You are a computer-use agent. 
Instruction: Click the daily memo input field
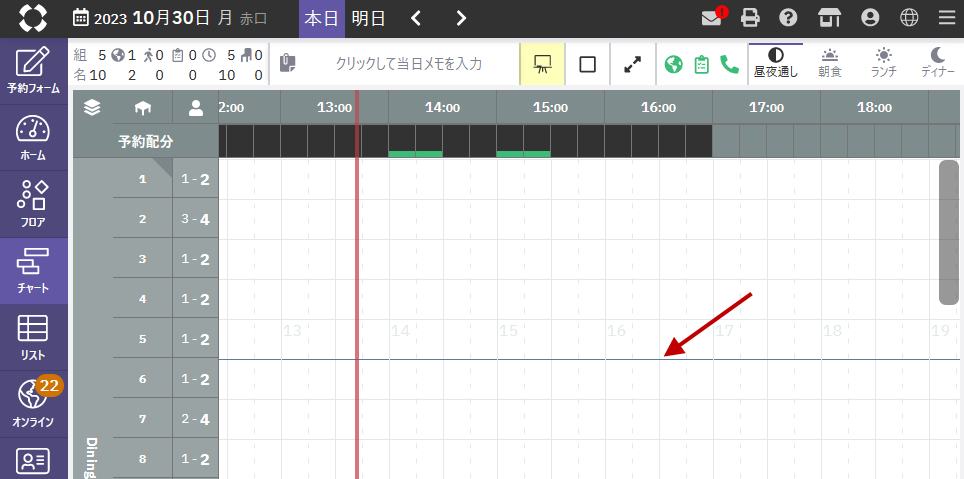tap(408, 64)
